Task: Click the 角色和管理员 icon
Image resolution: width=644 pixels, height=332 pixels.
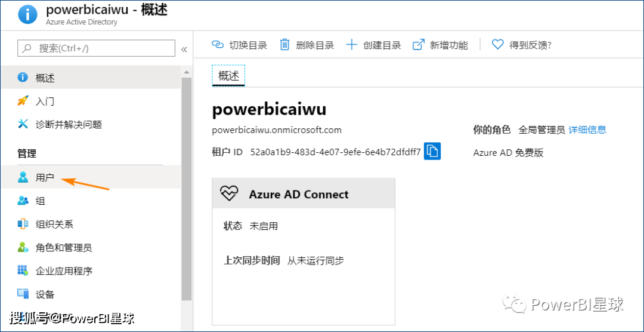Action: coord(23,247)
